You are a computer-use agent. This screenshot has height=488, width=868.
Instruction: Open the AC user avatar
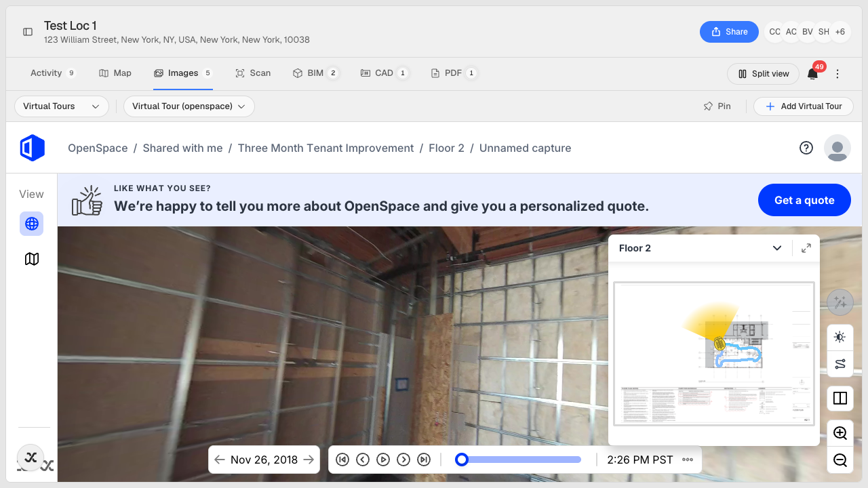point(791,32)
